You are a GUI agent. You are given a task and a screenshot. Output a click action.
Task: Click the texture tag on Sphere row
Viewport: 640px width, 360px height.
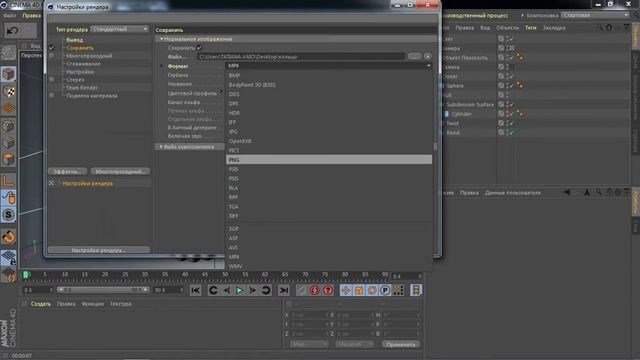coord(520,85)
